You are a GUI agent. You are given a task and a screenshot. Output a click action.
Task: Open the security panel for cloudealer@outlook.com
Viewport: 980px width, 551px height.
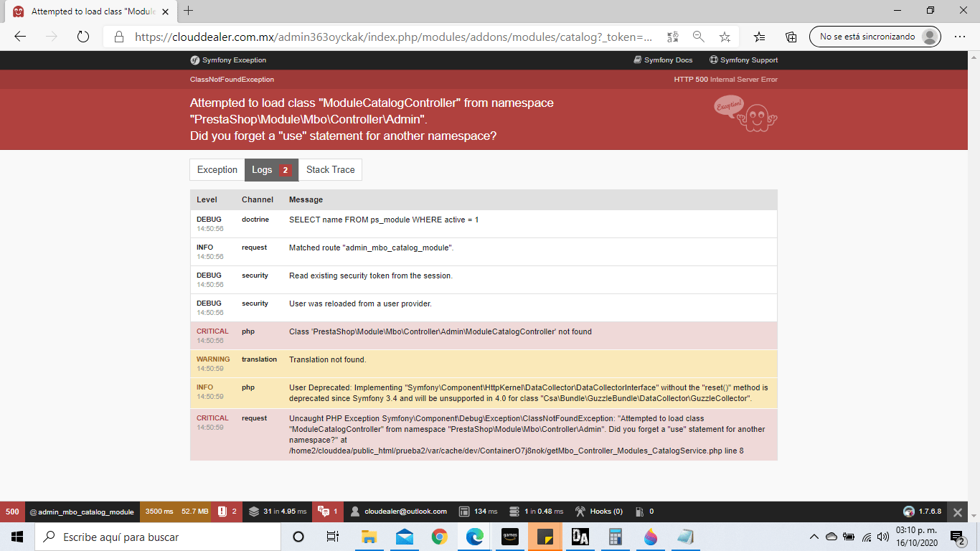coord(398,512)
